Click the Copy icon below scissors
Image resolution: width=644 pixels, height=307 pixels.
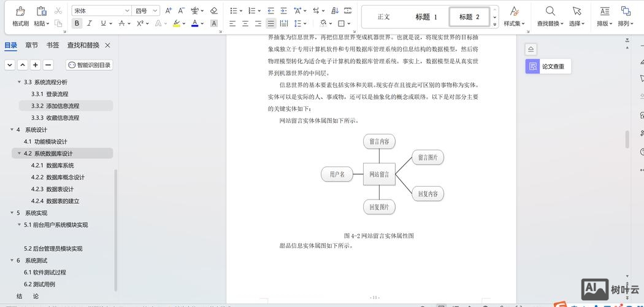(58, 23)
